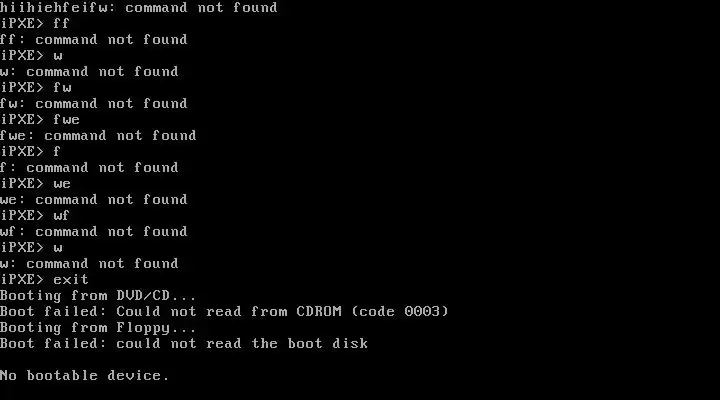
Task: Click the 'iPXE> we' prompt line
Action: pyautogui.click(x=35, y=183)
